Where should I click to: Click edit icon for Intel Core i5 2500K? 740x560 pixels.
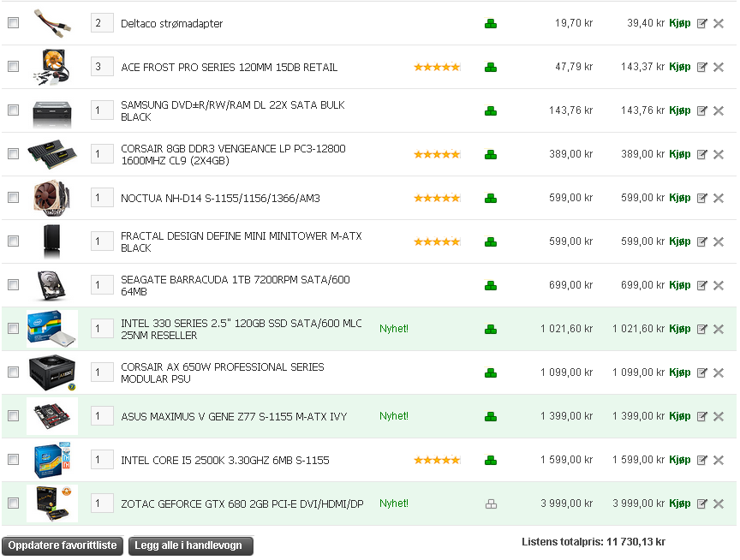[x=701, y=460]
